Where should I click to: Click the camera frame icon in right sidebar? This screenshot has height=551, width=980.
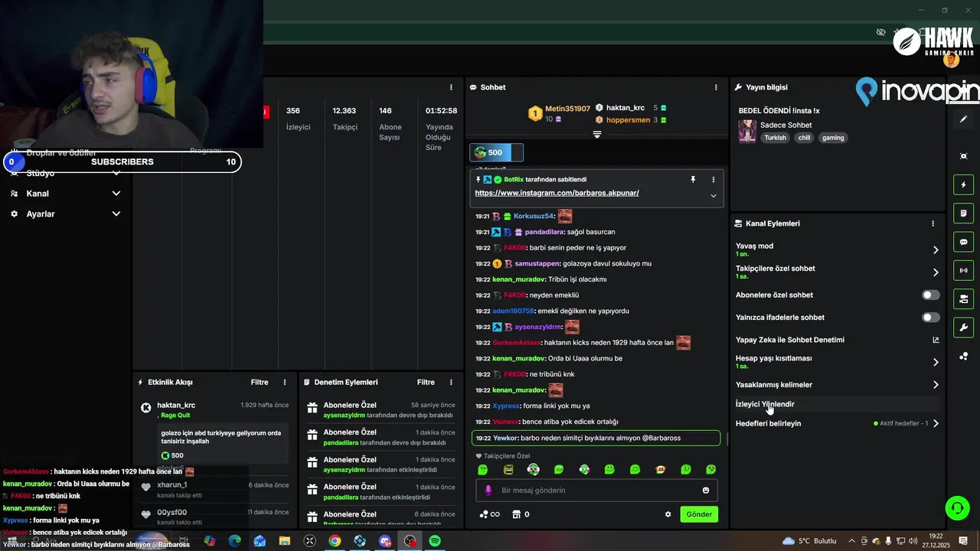click(963, 156)
